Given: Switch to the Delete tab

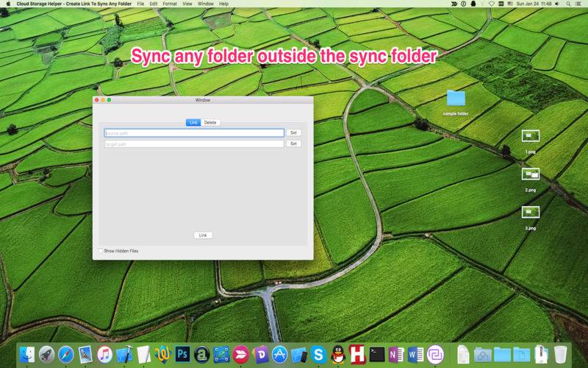Looking at the screenshot, I should [210, 122].
